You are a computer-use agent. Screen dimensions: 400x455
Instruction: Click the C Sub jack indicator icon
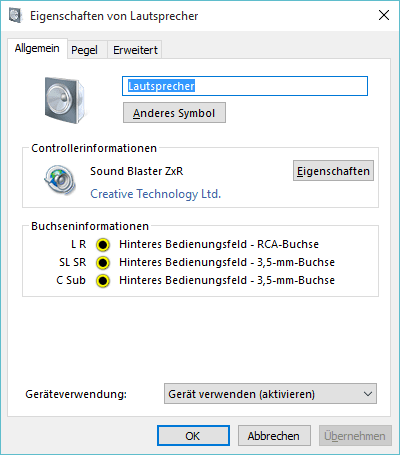[x=103, y=281]
